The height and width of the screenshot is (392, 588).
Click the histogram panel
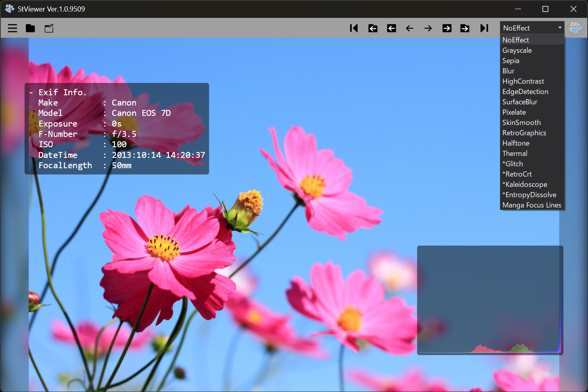point(490,300)
